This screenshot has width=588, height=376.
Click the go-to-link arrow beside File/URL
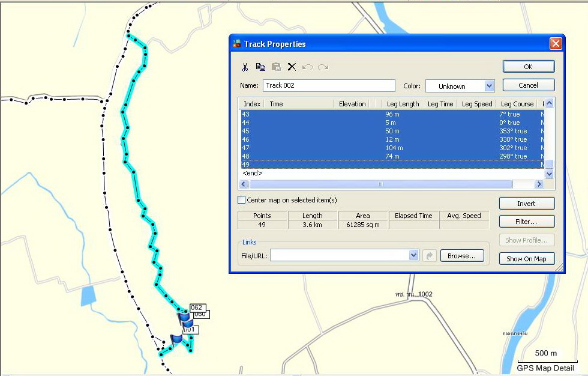[429, 256]
